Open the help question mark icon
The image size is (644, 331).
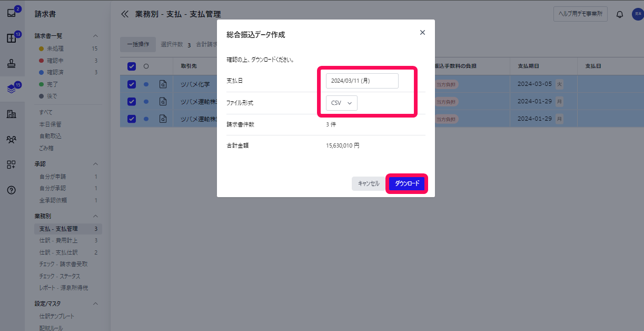coord(12,190)
